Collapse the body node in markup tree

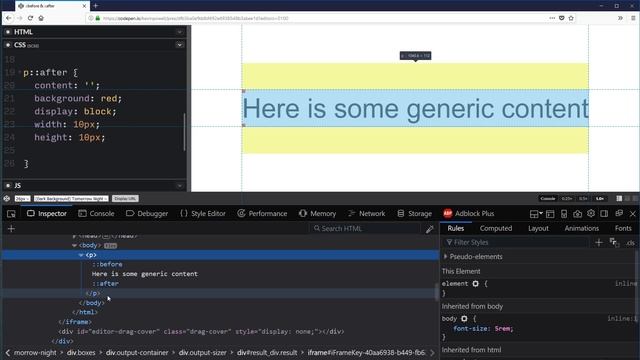click(74, 245)
